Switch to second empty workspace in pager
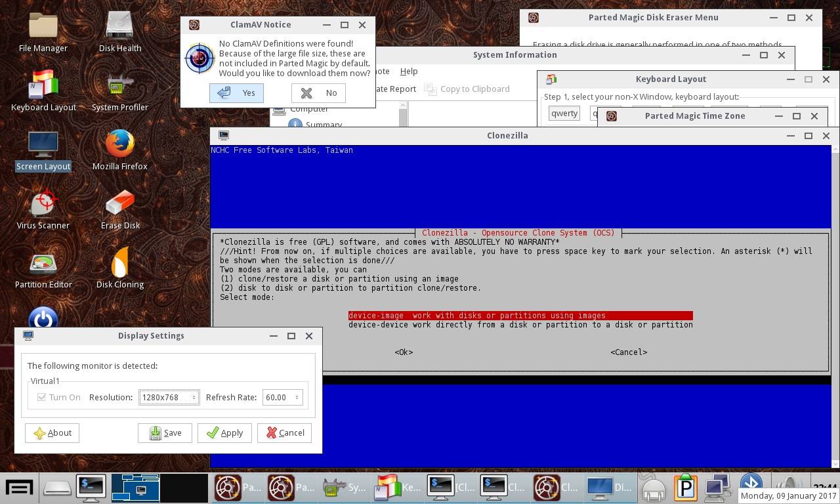 184,488
